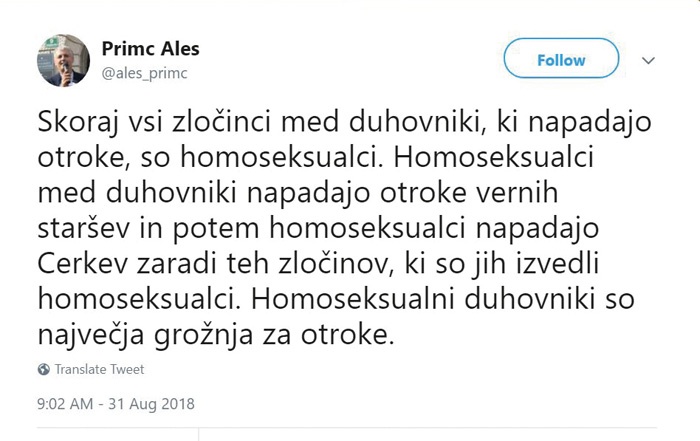Expand the tweet options chevron
700x441 pixels.
649,60
